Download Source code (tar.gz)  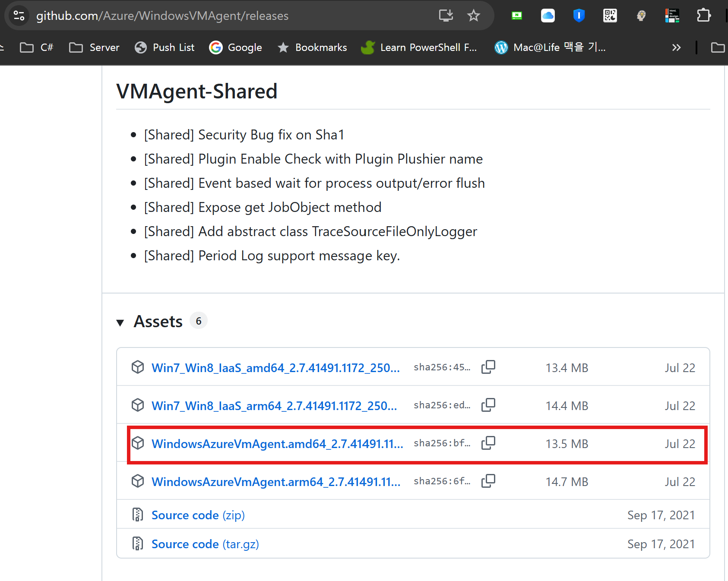[205, 544]
